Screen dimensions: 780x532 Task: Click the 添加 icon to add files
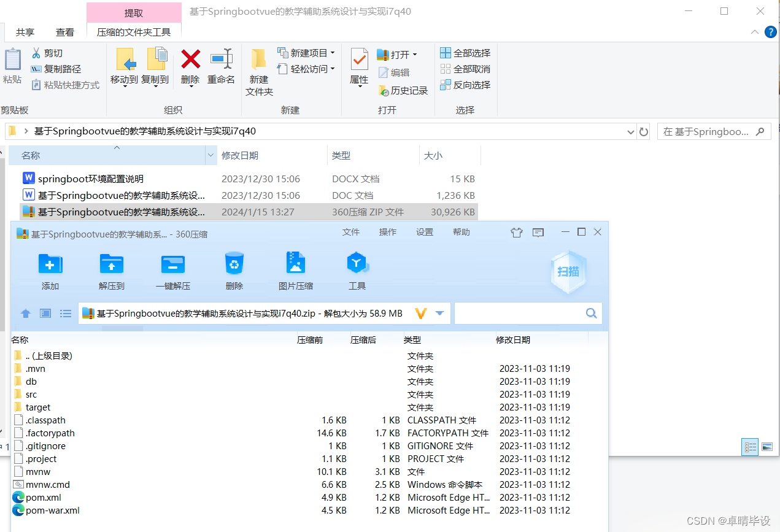coord(50,270)
